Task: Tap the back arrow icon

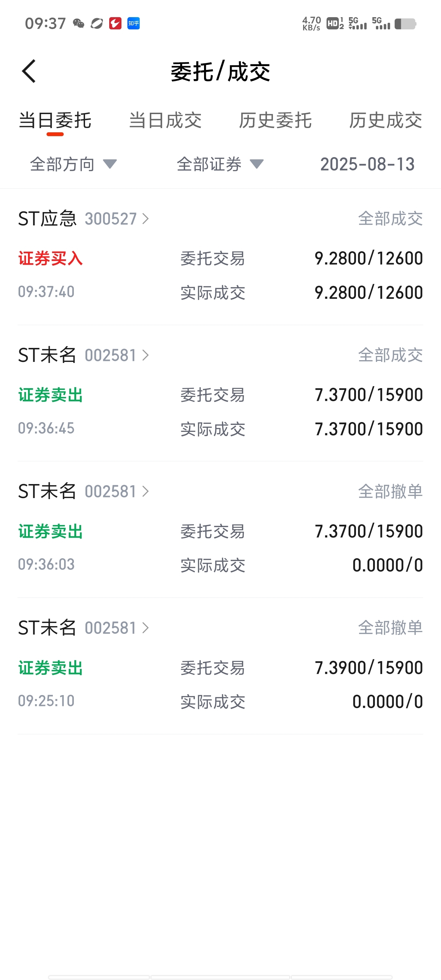Action: [x=29, y=71]
